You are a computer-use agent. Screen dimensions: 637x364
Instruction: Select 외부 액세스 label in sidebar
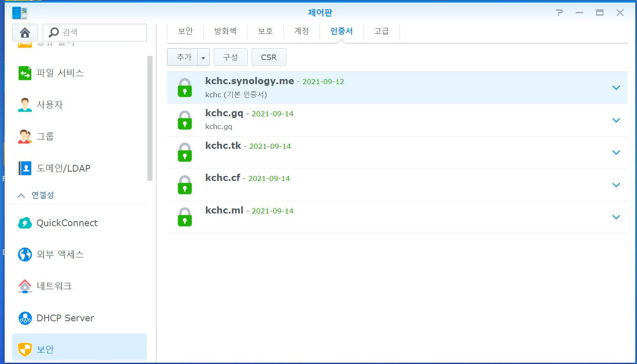(x=60, y=255)
